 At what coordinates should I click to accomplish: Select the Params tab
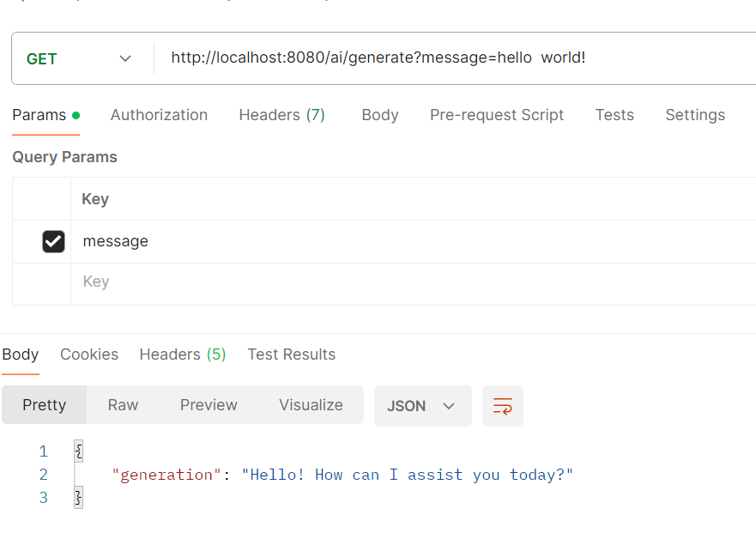pyautogui.click(x=39, y=115)
